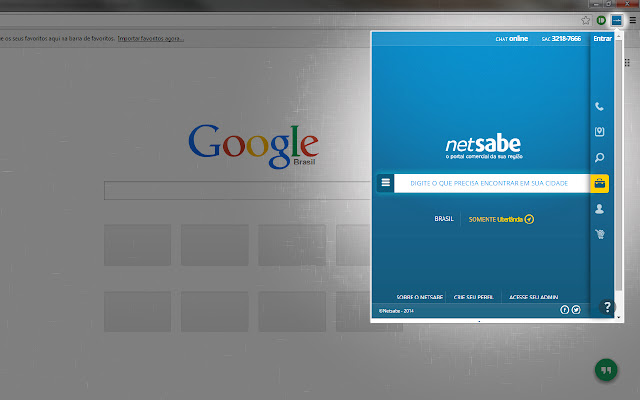640x400 pixels.
Task: Click the popup scrollbar down arrow
Action: [x=619, y=317]
